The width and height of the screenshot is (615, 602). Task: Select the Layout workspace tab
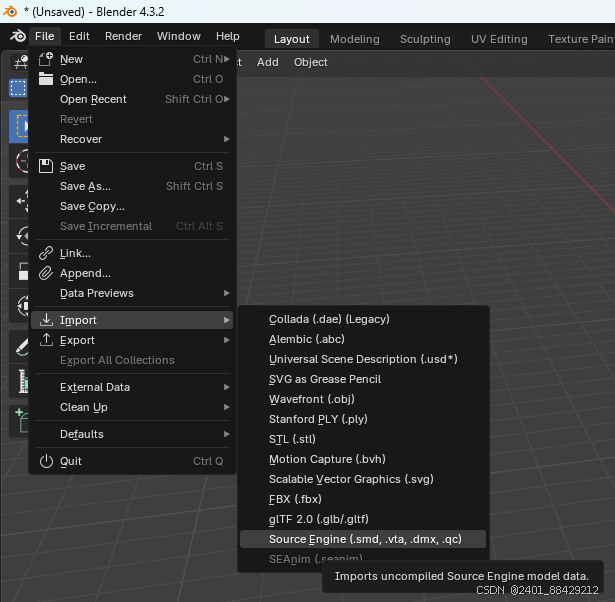[292, 39]
